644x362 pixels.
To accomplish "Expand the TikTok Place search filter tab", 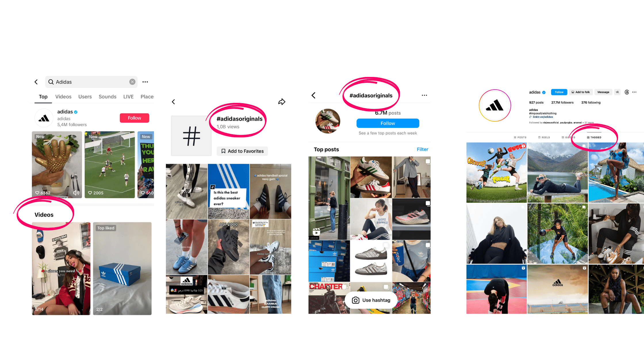I will tap(147, 96).
